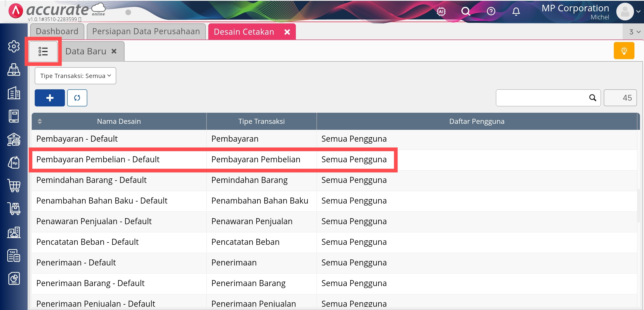Open the Settings gear in the sidebar
Screen dimensions: 644x310
[14, 46]
